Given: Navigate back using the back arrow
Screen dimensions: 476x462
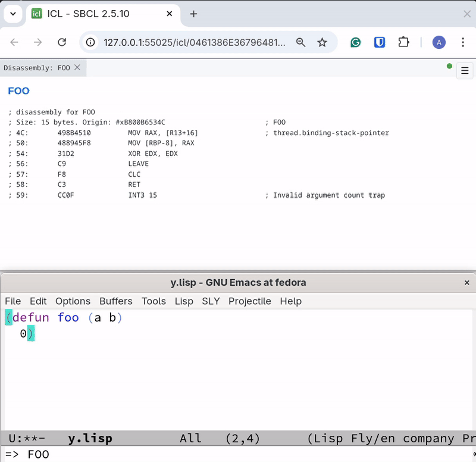Looking at the screenshot, I should 14,42.
